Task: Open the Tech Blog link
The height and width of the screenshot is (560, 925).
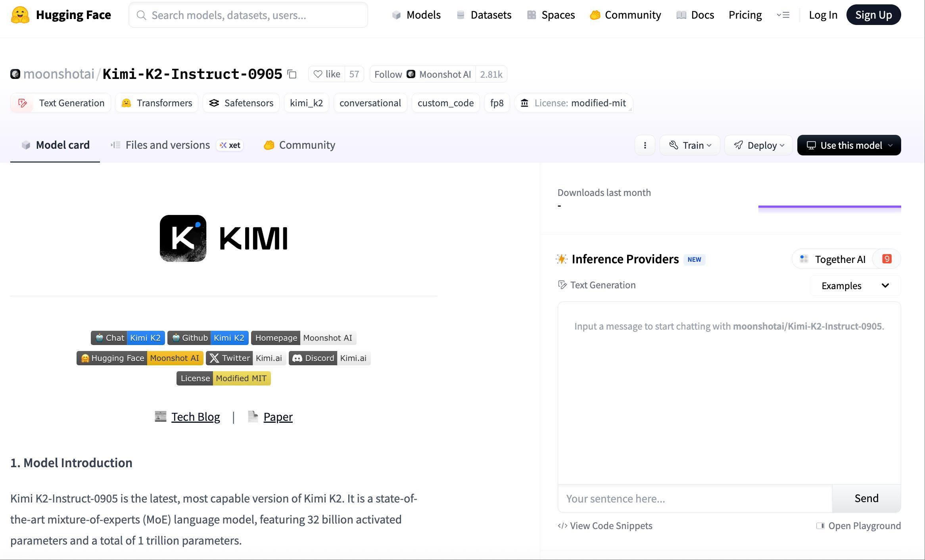Action: (x=195, y=417)
